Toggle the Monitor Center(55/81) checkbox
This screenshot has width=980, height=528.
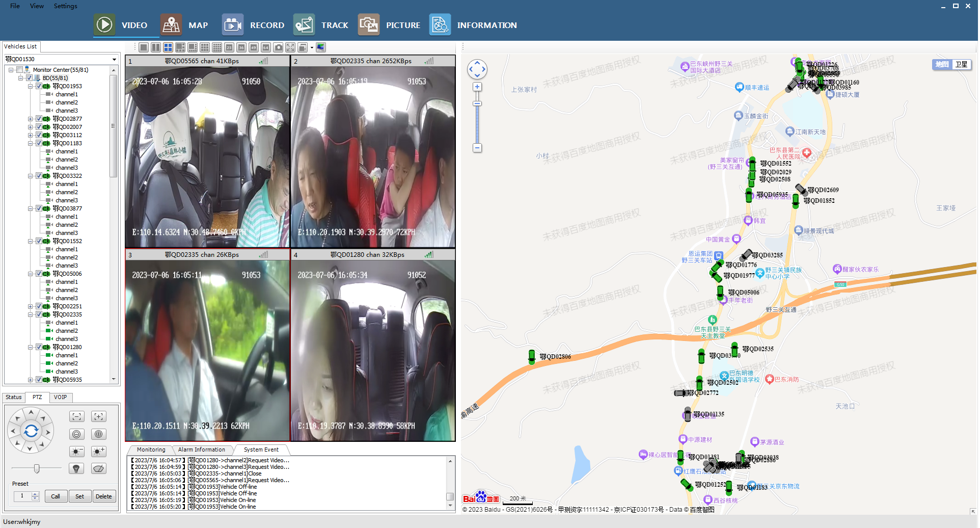tap(20, 70)
